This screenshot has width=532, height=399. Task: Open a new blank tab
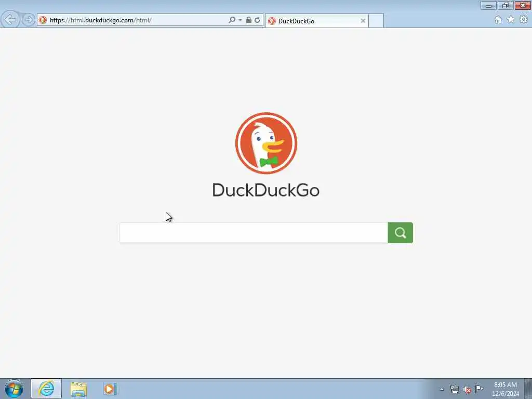coord(376,21)
